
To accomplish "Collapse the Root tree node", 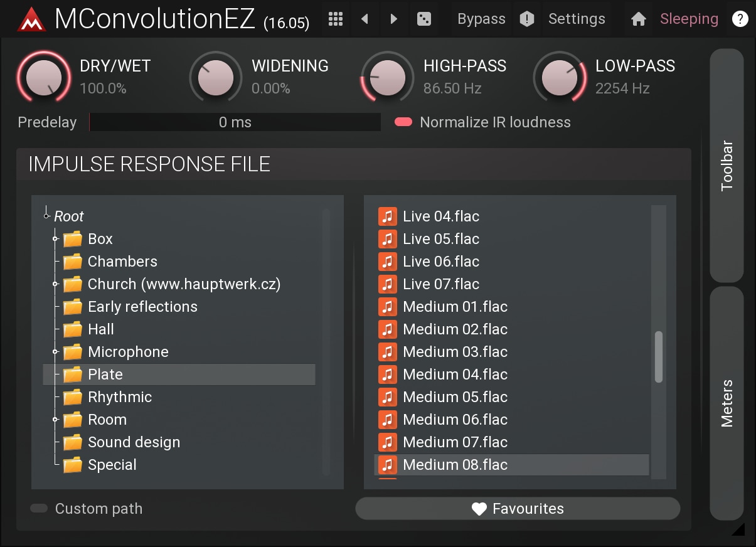I will coord(46,216).
